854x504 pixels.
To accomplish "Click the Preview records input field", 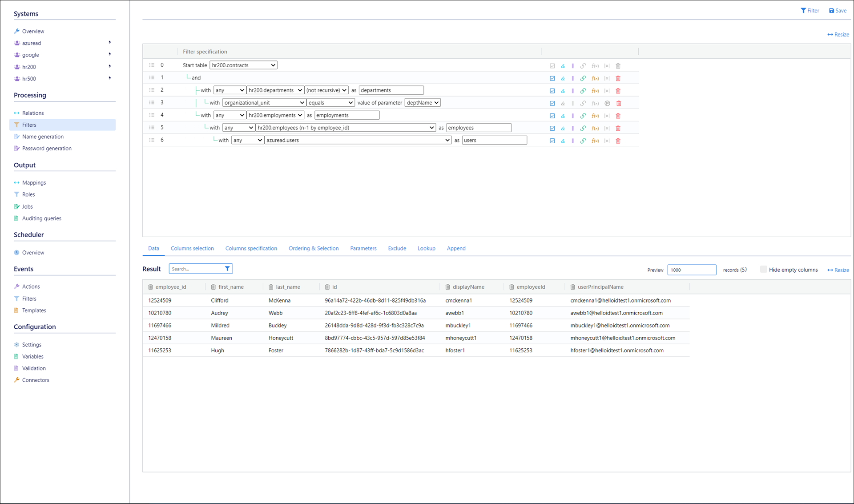I will 691,270.
